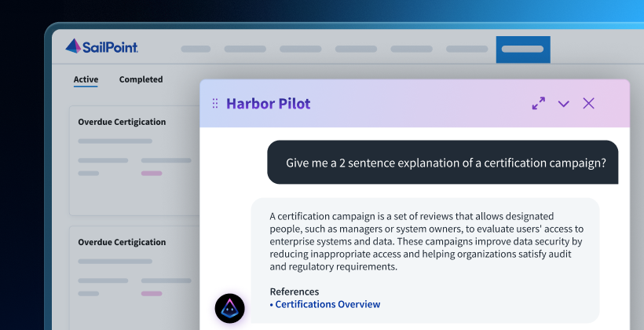Expand Harbor Pilot panel to full screen

pos(539,103)
